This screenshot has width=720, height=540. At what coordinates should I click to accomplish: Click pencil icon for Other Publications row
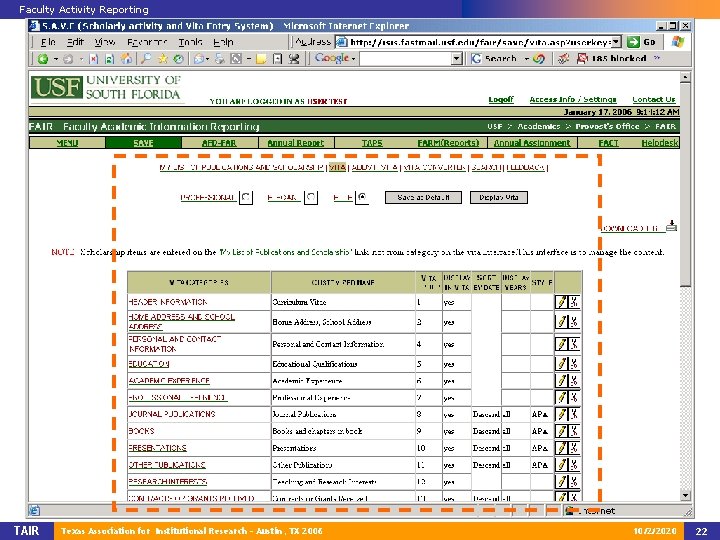point(561,465)
